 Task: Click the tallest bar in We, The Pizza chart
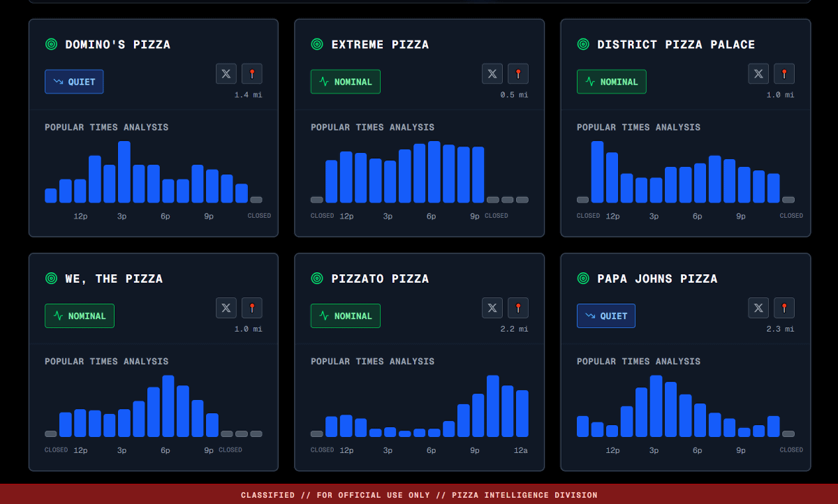pos(168,406)
